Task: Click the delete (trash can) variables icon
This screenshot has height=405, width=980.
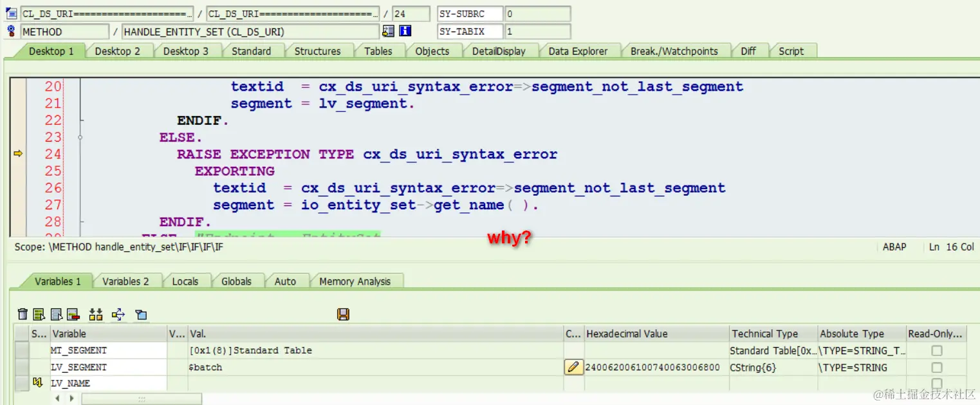Action: [23, 314]
